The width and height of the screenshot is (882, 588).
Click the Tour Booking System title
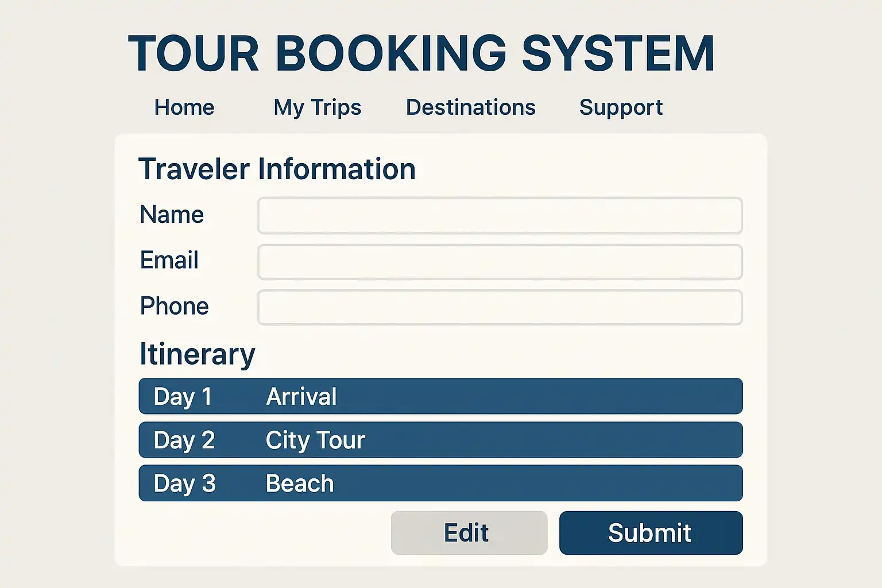click(421, 53)
